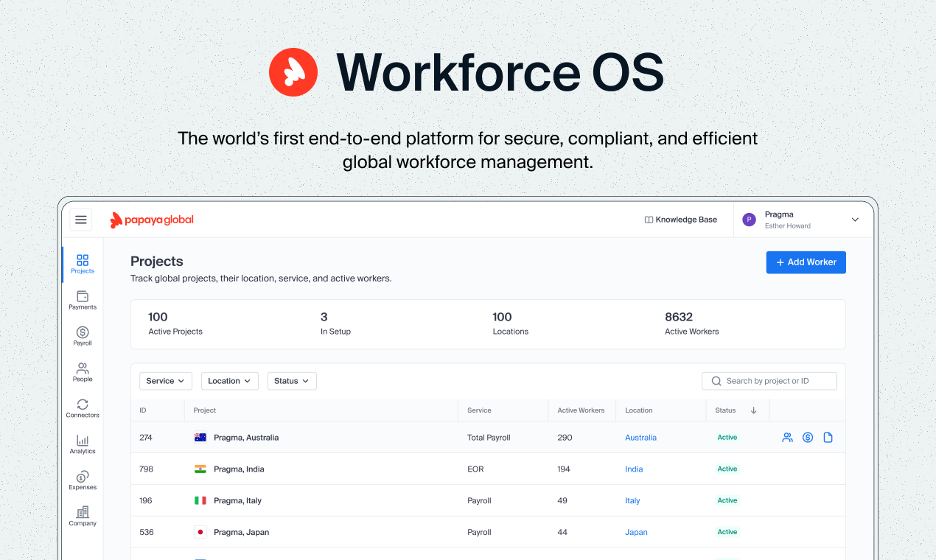The image size is (936, 560).
Task: Open Projects in the sidebar
Action: click(x=83, y=265)
